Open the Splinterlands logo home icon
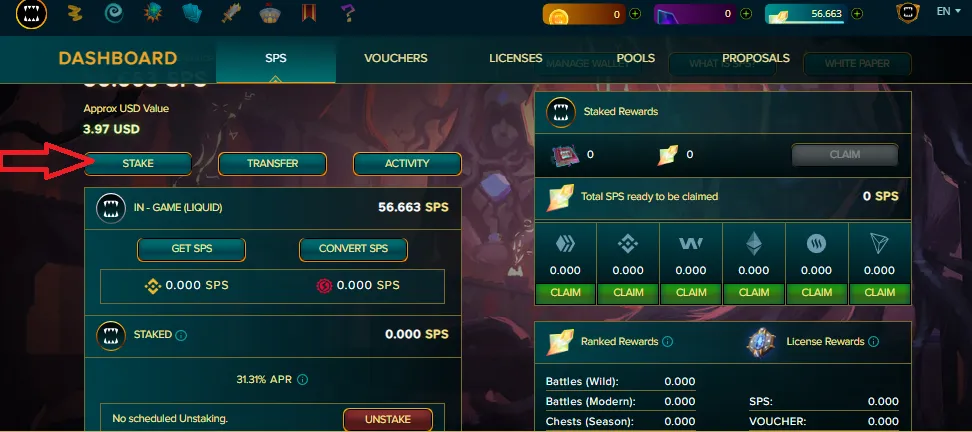The width and height of the screenshot is (972, 432). (x=31, y=14)
